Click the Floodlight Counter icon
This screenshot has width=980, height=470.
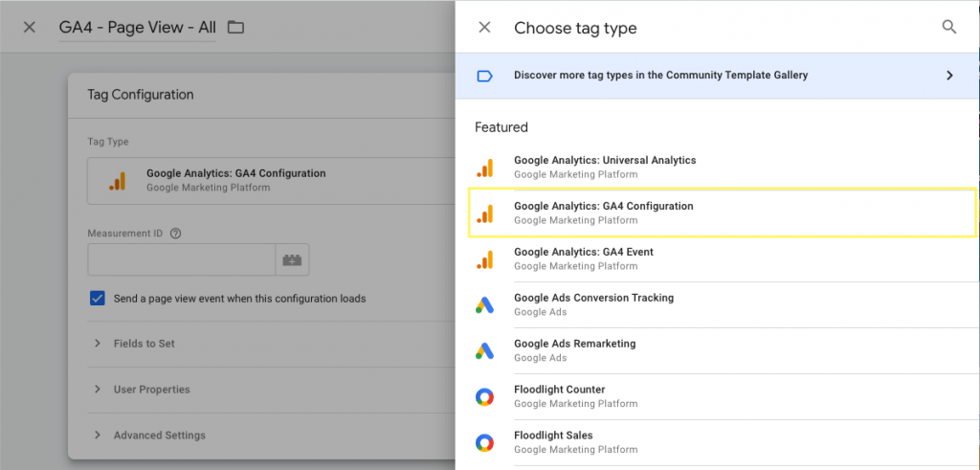point(485,396)
